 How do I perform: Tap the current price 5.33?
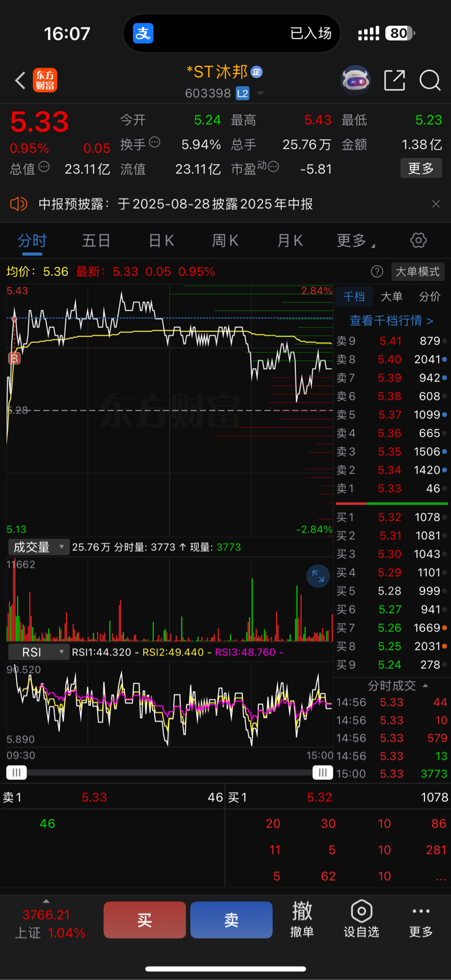(39, 122)
